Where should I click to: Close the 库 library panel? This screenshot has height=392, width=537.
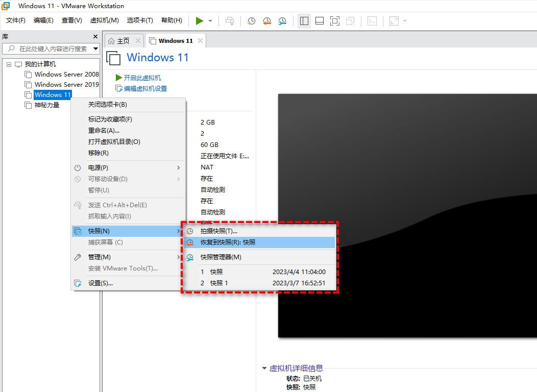(x=95, y=36)
